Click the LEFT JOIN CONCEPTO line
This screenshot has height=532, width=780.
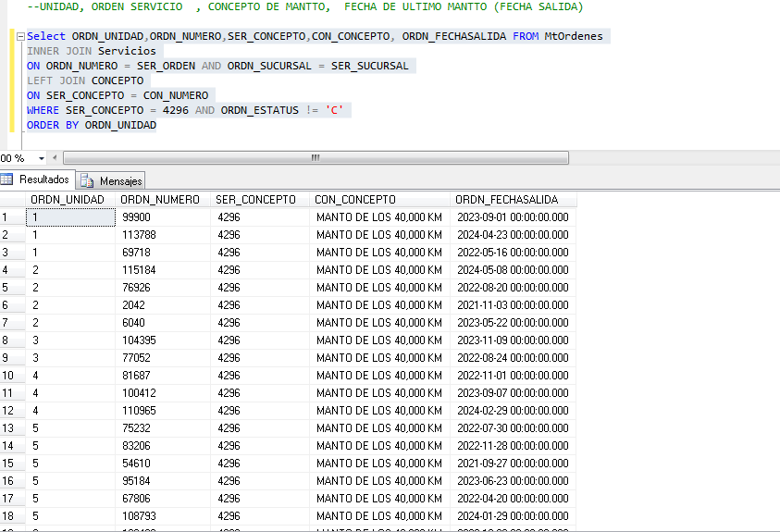click(85, 80)
